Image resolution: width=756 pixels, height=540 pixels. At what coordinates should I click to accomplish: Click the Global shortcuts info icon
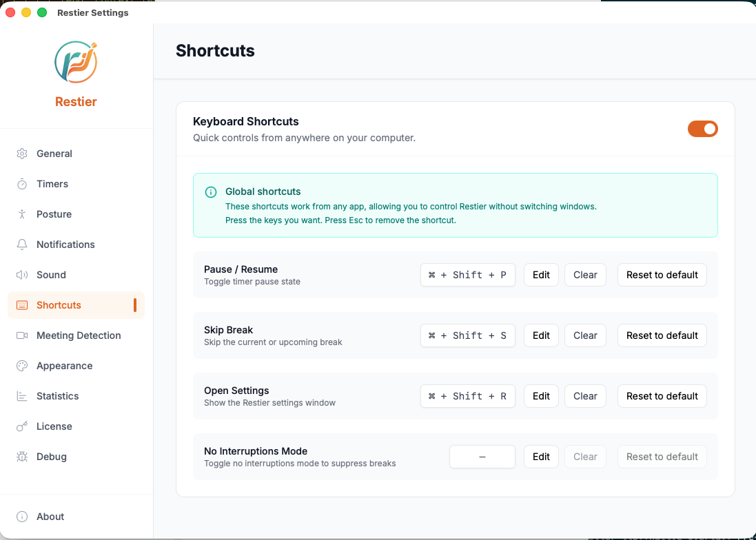coord(211,191)
